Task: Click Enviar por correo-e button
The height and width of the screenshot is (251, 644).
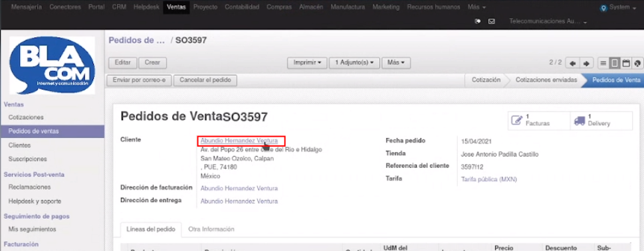Action: pyautogui.click(x=139, y=80)
